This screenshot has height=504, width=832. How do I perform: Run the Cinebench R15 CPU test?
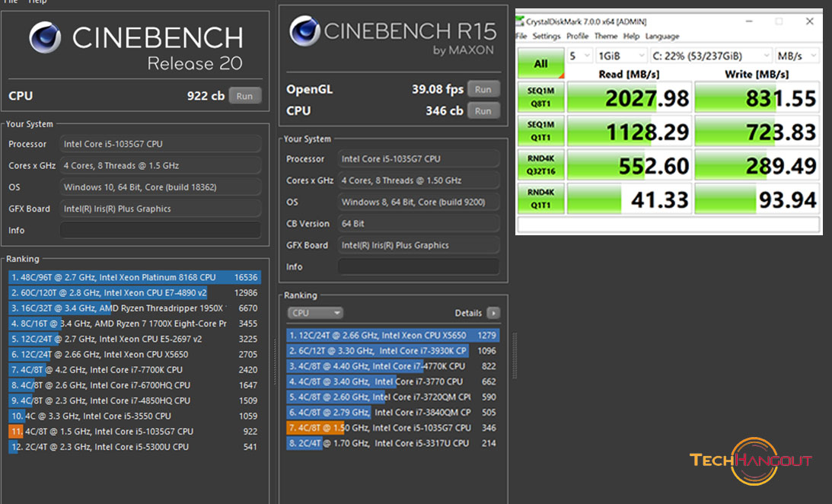tap(483, 111)
